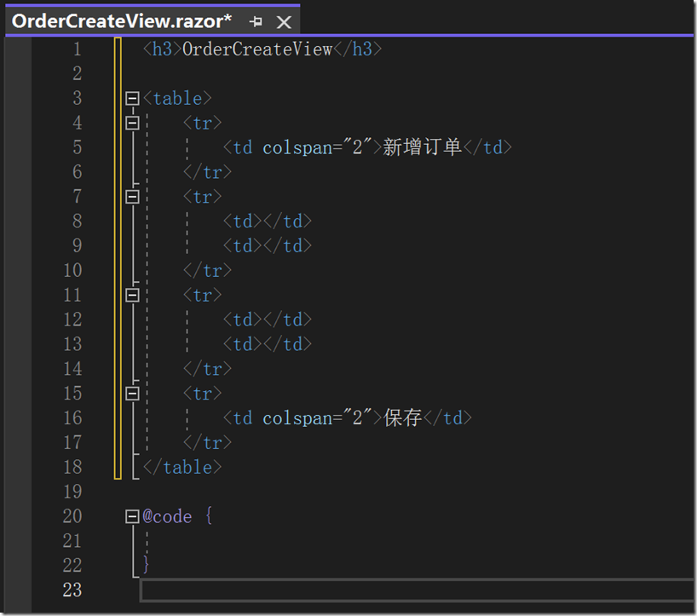Click line number 10 in the gutter
Screen dimensions: 697x616
[x=72, y=271]
